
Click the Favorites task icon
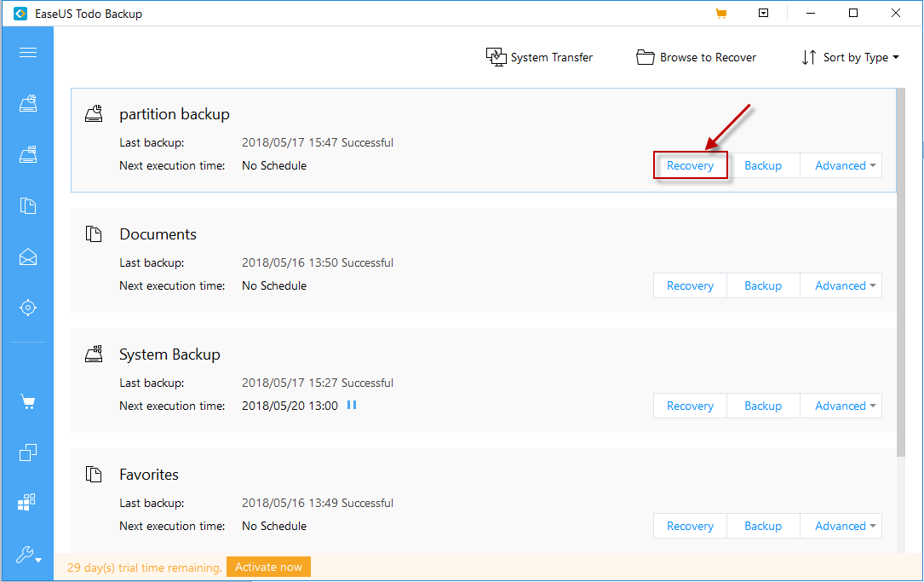[x=94, y=474]
